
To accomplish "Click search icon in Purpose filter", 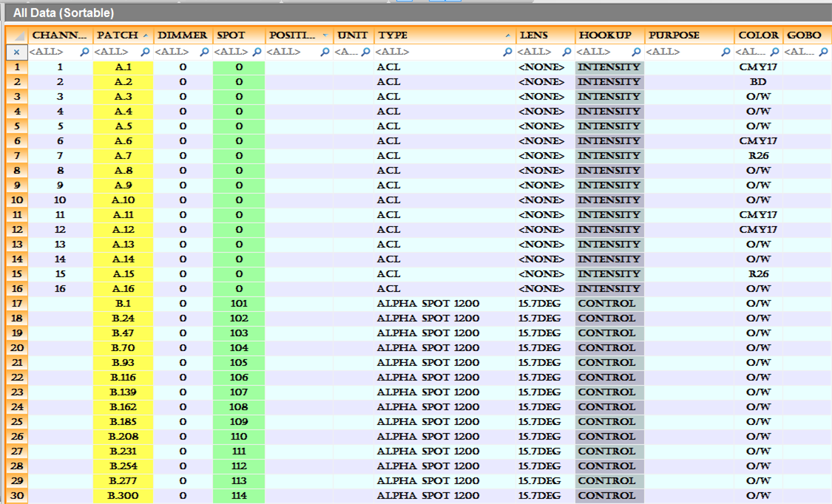I will click(x=726, y=52).
